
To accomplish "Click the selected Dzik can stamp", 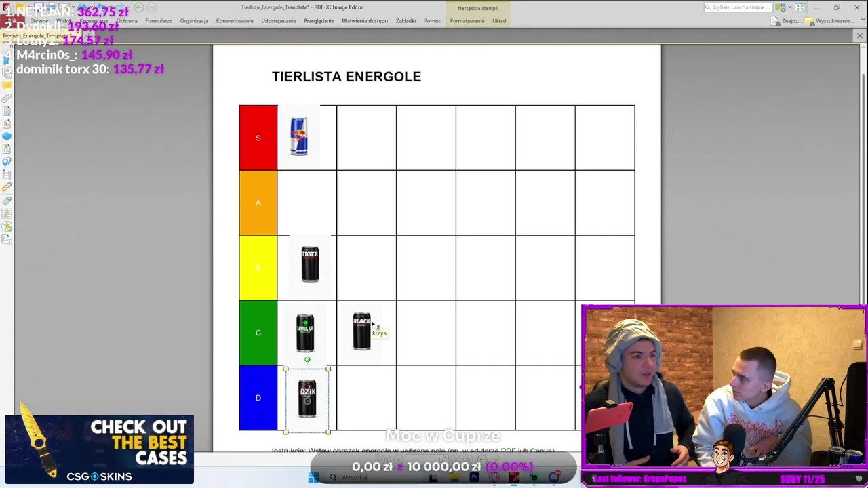I will click(307, 399).
